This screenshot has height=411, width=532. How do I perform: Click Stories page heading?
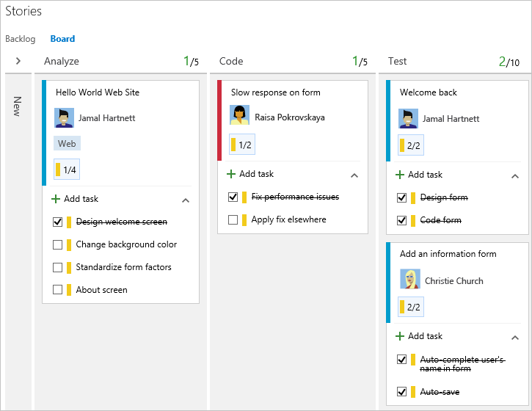point(23,11)
